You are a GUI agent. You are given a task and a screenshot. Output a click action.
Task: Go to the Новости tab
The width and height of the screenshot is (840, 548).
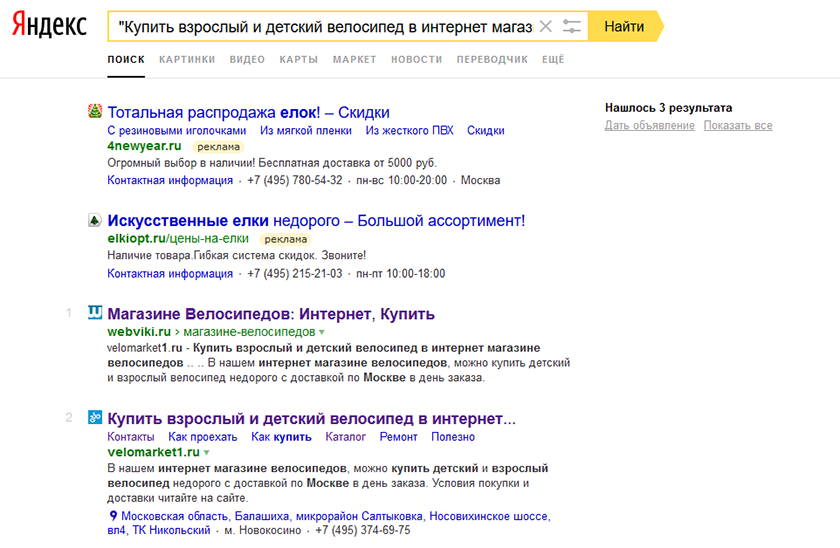417,59
